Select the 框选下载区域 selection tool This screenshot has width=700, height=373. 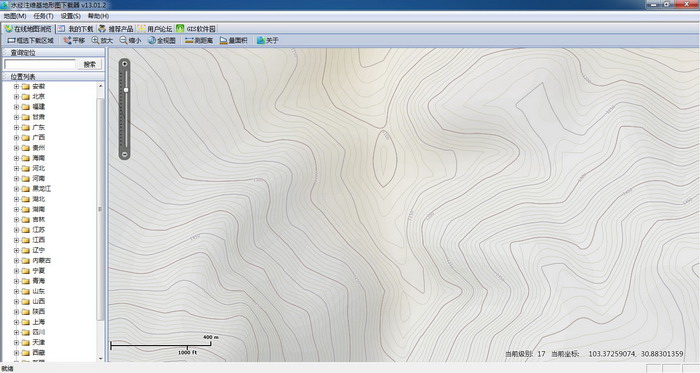(x=30, y=41)
